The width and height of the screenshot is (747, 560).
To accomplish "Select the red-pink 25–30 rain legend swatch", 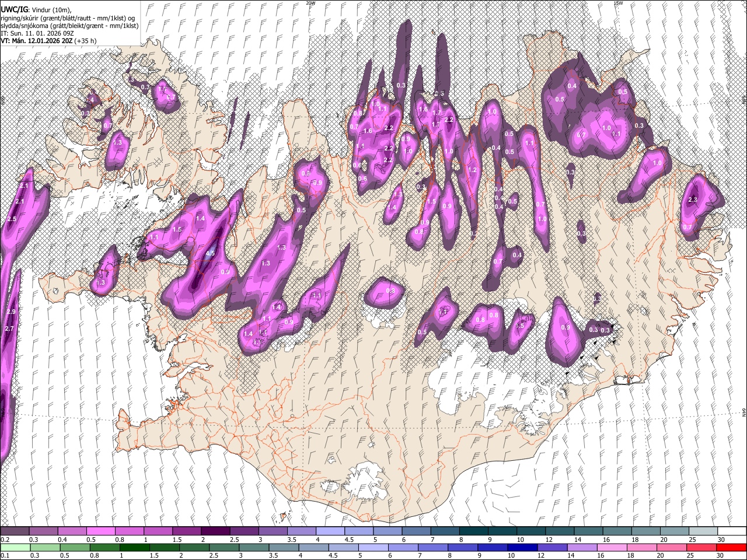I will 701,547.
